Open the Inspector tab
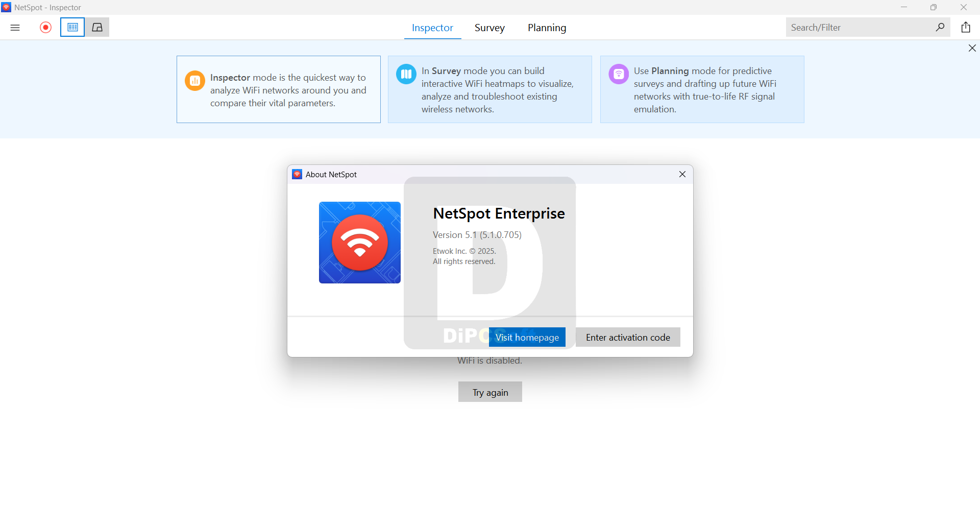 pyautogui.click(x=432, y=28)
